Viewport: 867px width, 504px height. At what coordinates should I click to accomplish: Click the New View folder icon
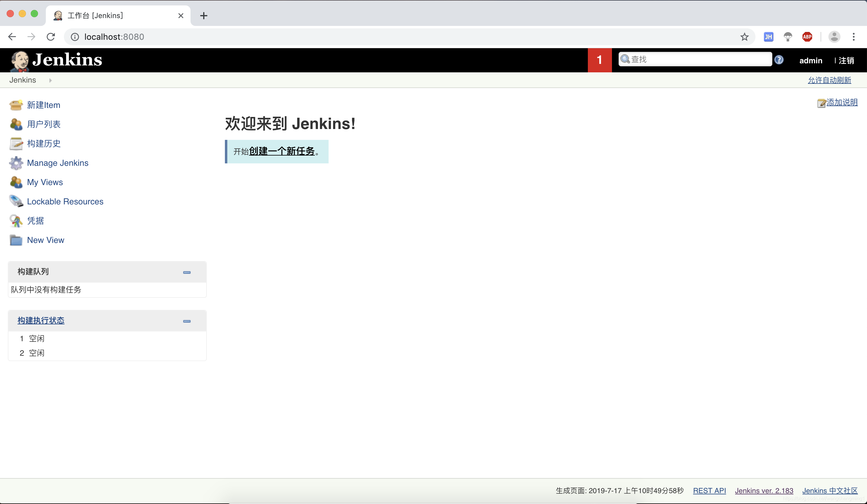click(x=16, y=240)
